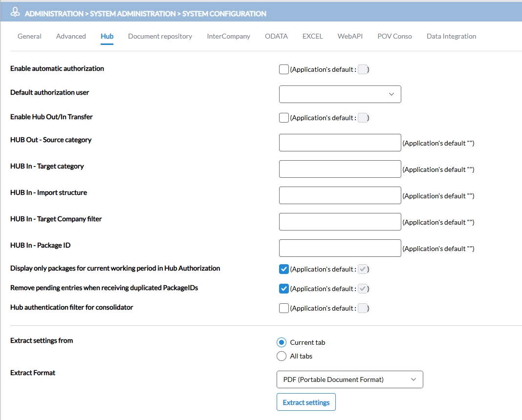
Task: Select the Hub tab
Action: (107, 36)
